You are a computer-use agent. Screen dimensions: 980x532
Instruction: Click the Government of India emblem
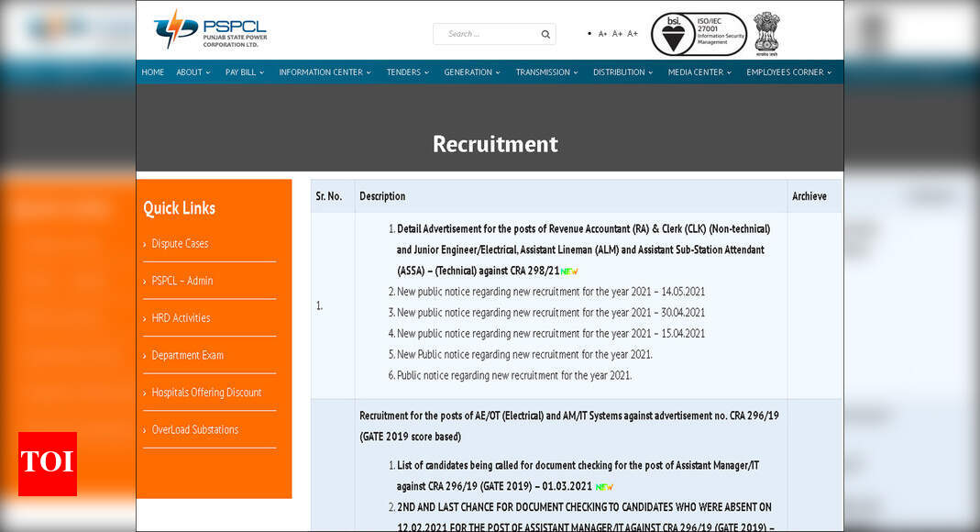click(x=766, y=33)
